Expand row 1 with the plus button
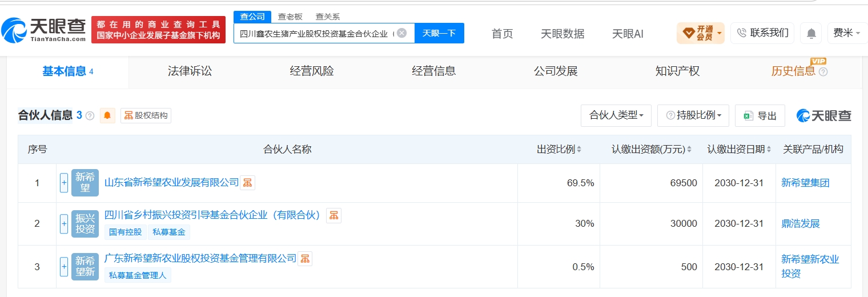 coord(64,183)
